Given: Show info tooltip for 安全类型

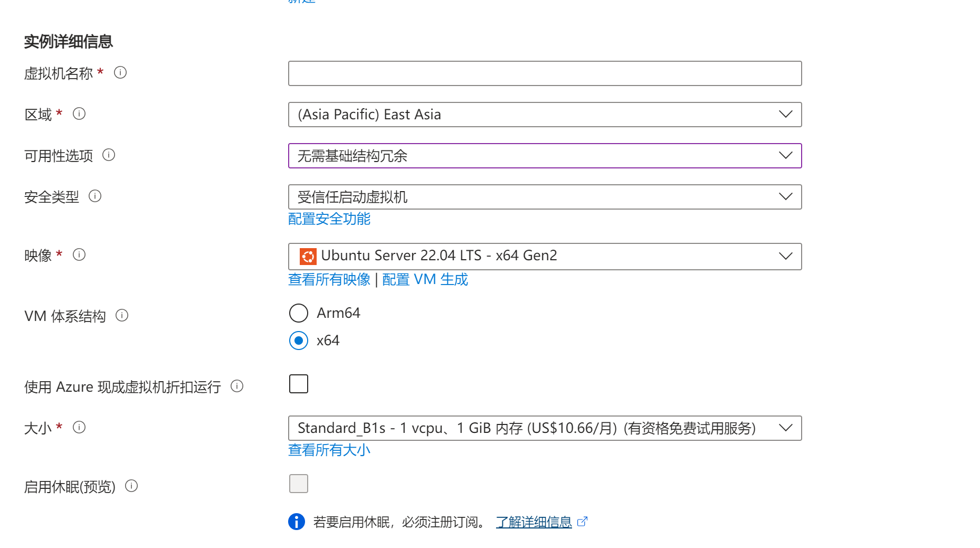Looking at the screenshot, I should pyautogui.click(x=95, y=196).
